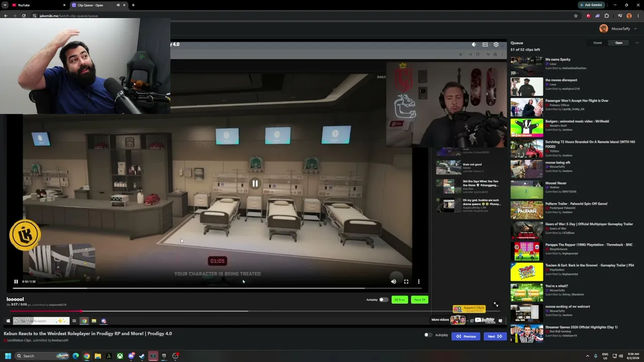
Task: Open the Xbox app from the taskbar
Action: 120,356
